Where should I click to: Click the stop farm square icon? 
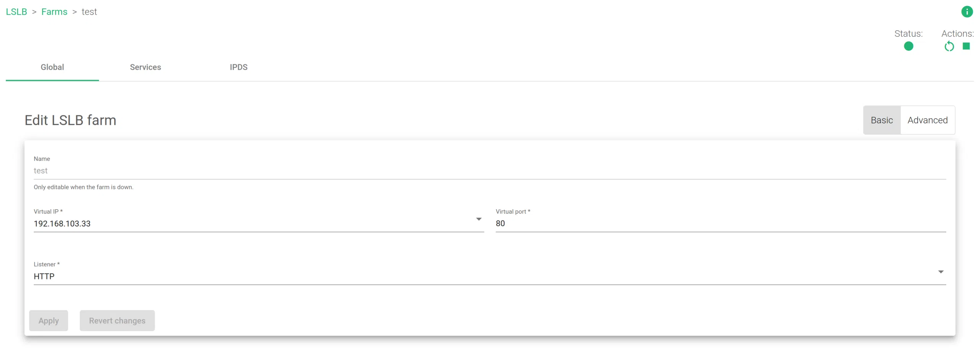(x=966, y=46)
